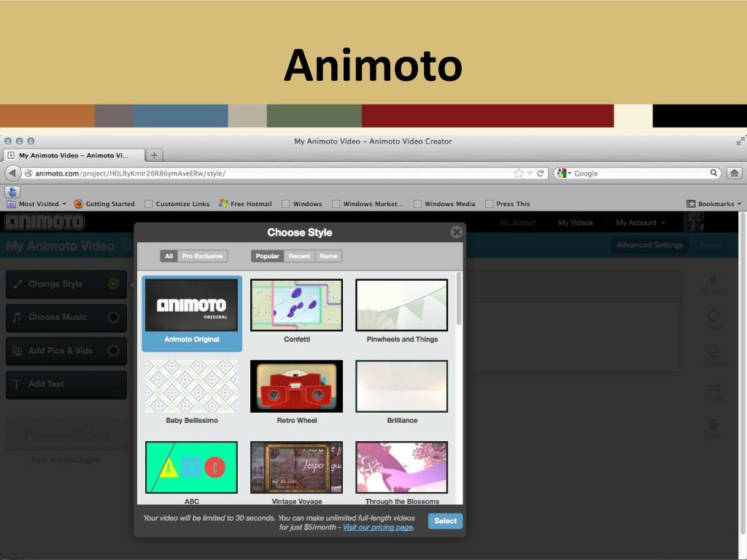Viewport: 747px width, 560px height.
Task: Choose the Vintage Voyage style thumbnail
Action: tap(296, 467)
